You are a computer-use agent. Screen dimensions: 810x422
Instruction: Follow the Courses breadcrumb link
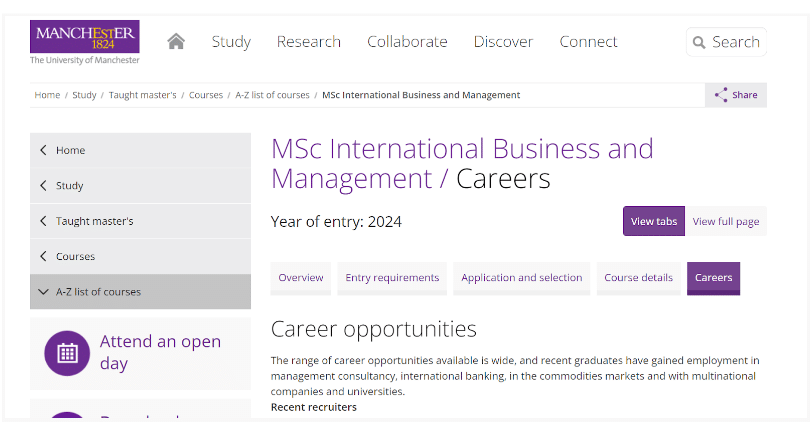coord(206,95)
